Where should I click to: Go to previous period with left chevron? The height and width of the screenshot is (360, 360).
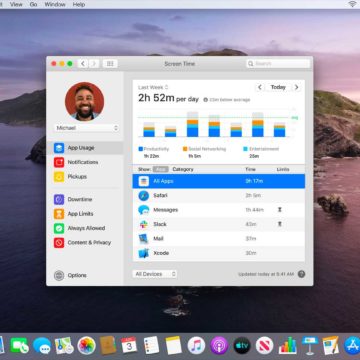point(260,87)
